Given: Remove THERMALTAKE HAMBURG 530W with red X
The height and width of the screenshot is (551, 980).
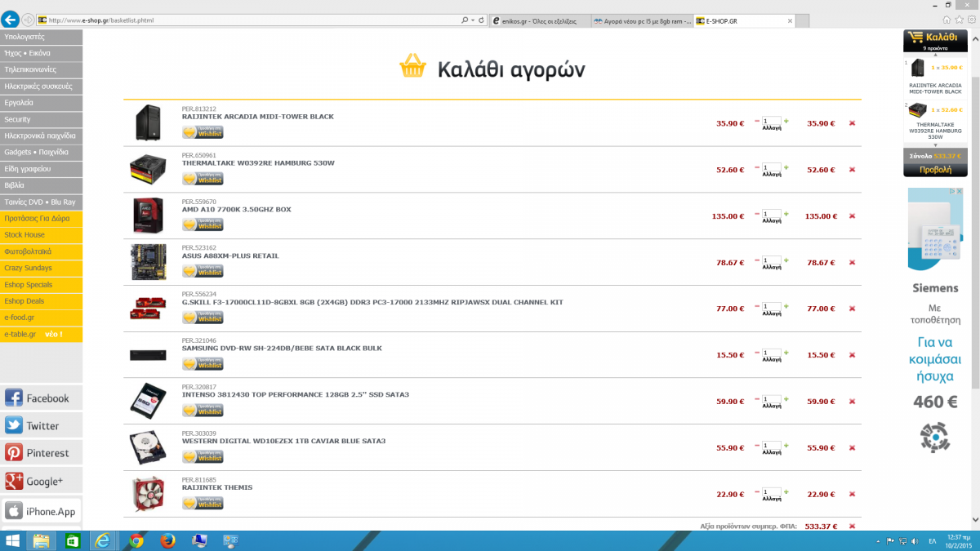Looking at the screenshot, I should coord(852,170).
